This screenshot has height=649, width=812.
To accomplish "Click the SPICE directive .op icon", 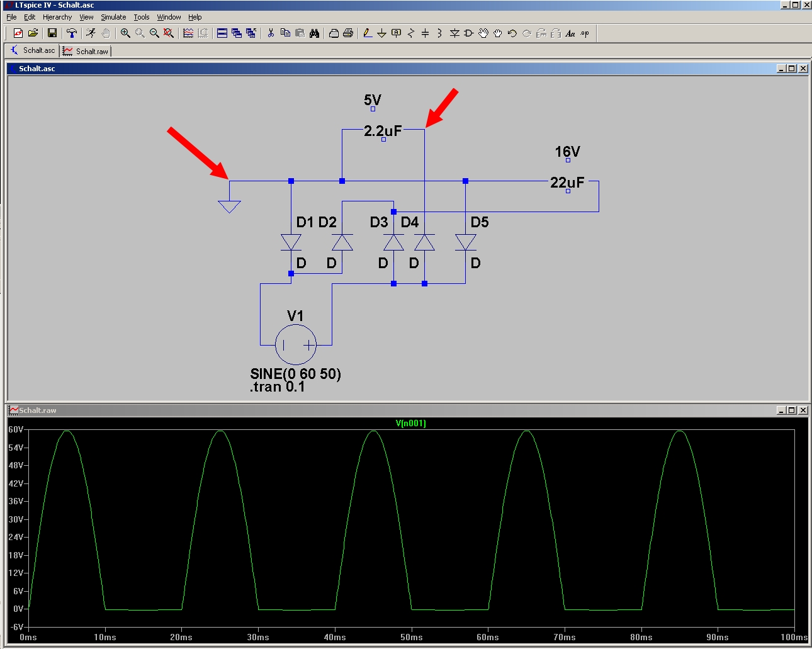I will pyautogui.click(x=585, y=33).
